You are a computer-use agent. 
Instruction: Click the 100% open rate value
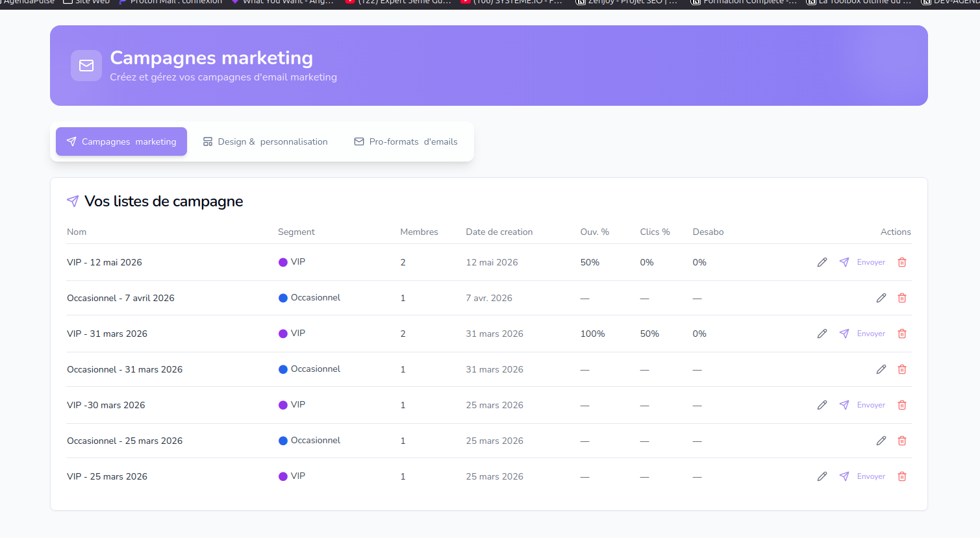click(x=593, y=334)
